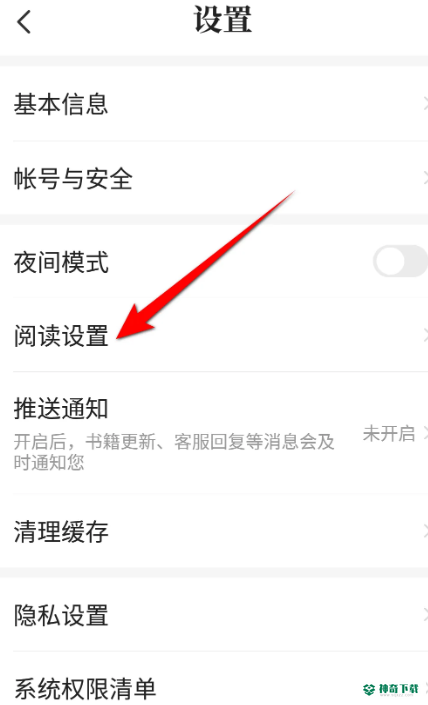
Task: Open 隐私设置 row
Action: 214,615
